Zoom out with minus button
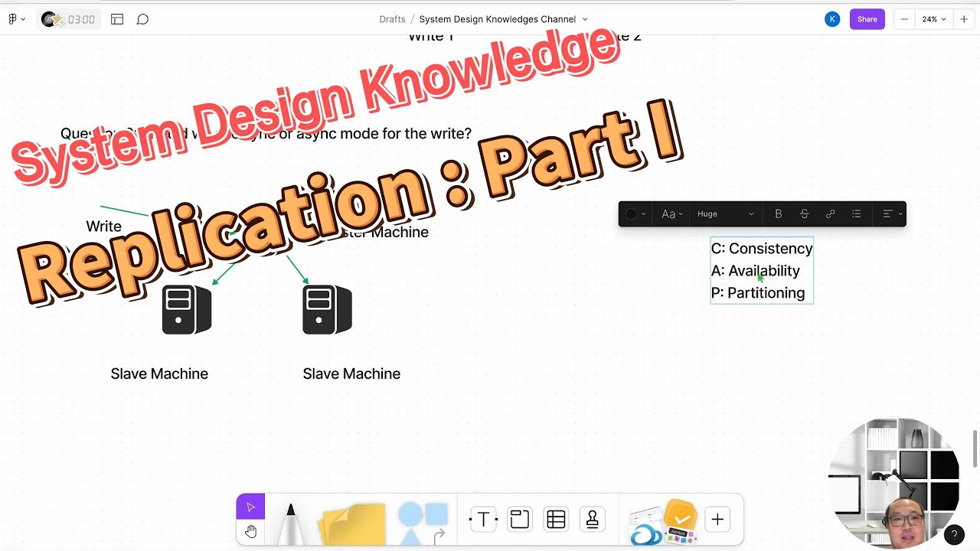This screenshot has width=980, height=551. coord(904,19)
